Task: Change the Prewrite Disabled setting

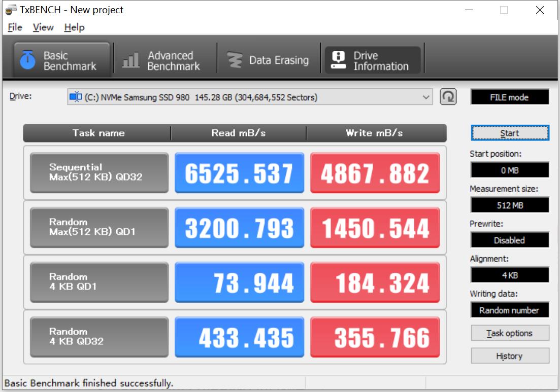Action: (x=509, y=240)
